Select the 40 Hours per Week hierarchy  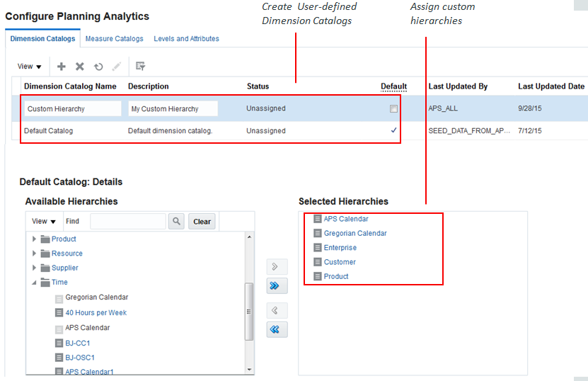96,312
